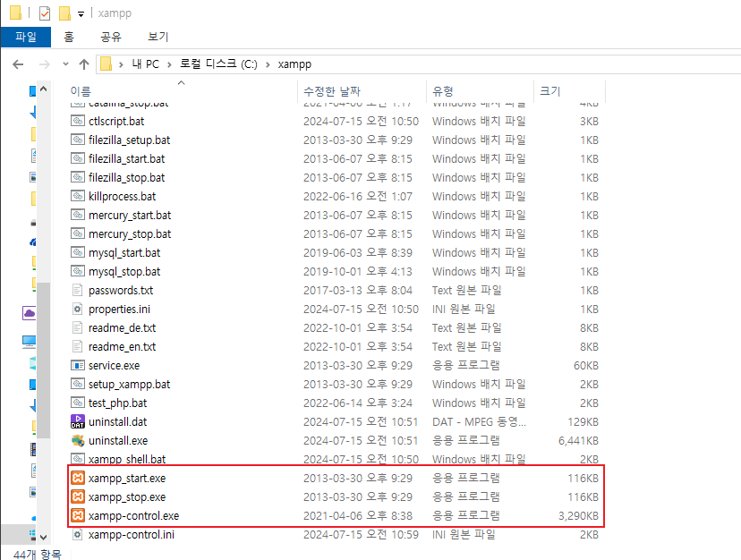Click new folder icon in quick access toolbar
741x560 pixels.
point(64,13)
